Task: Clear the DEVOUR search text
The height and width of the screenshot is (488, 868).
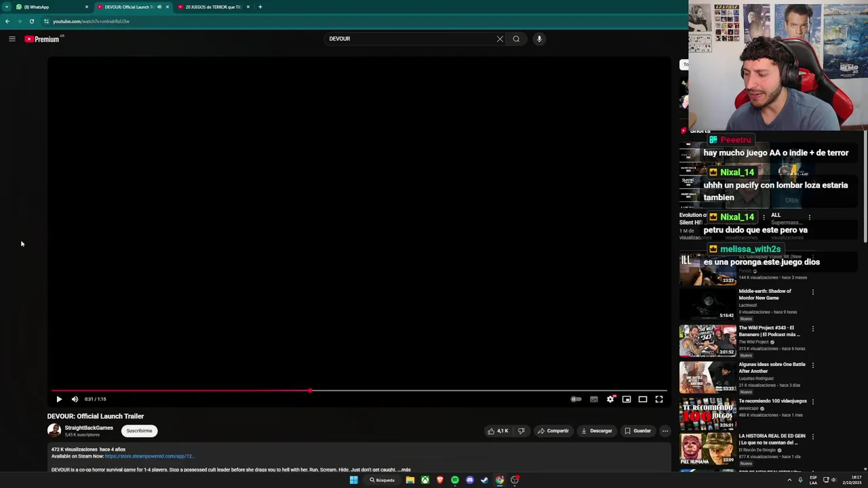Action: click(500, 39)
